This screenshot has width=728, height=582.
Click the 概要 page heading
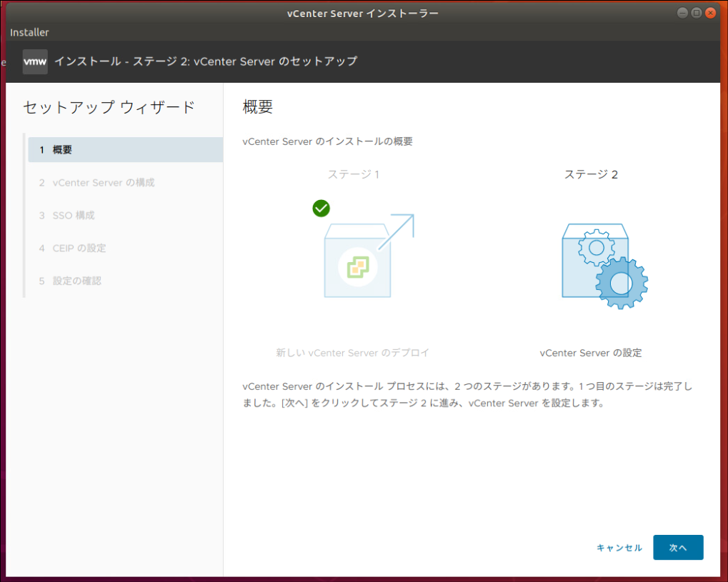[x=258, y=106]
